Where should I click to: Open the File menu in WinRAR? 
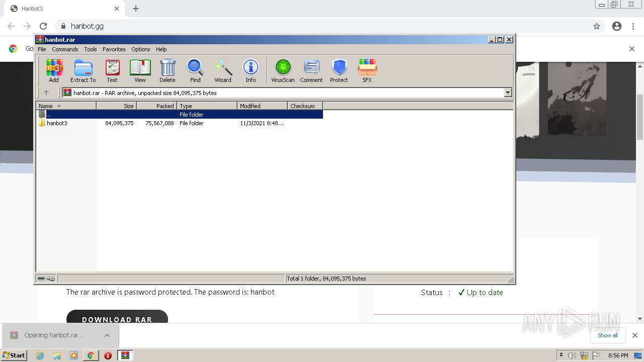tap(42, 49)
